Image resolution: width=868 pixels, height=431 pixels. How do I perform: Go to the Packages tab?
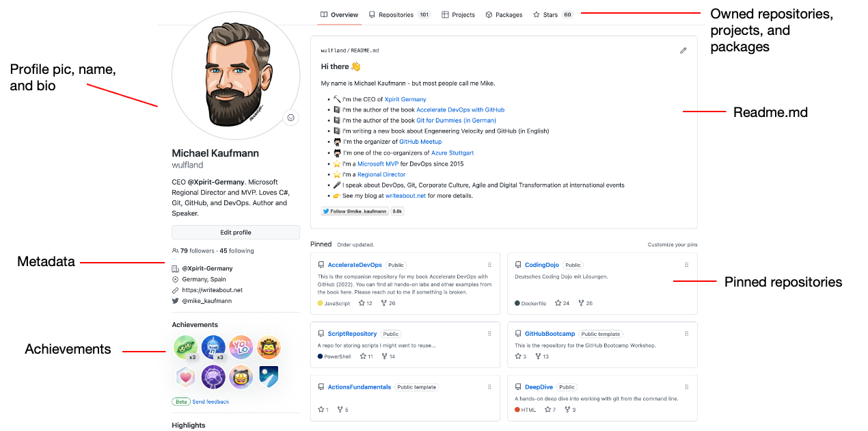504,14
